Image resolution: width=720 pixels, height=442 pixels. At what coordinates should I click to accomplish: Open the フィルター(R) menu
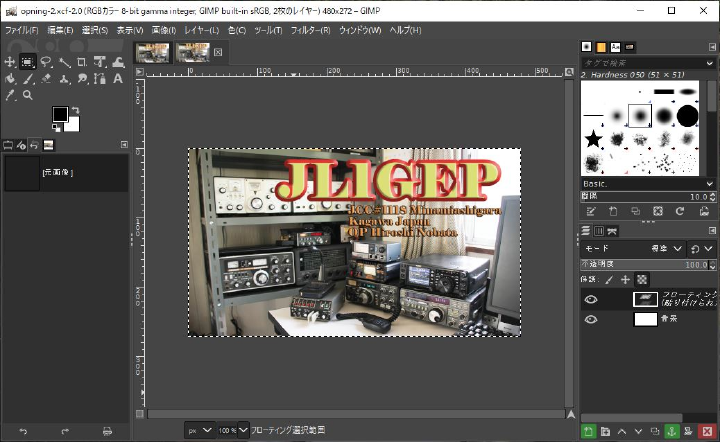click(310, 30)
